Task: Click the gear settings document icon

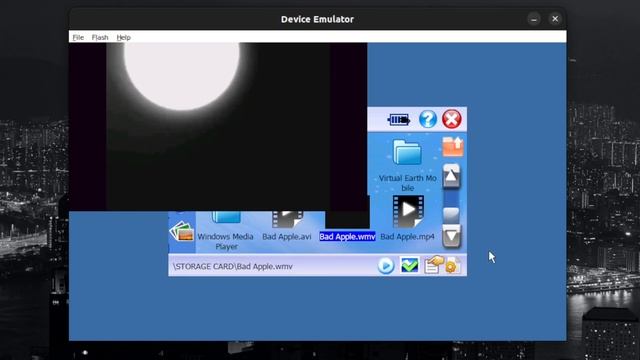Action: coord(453,266)
